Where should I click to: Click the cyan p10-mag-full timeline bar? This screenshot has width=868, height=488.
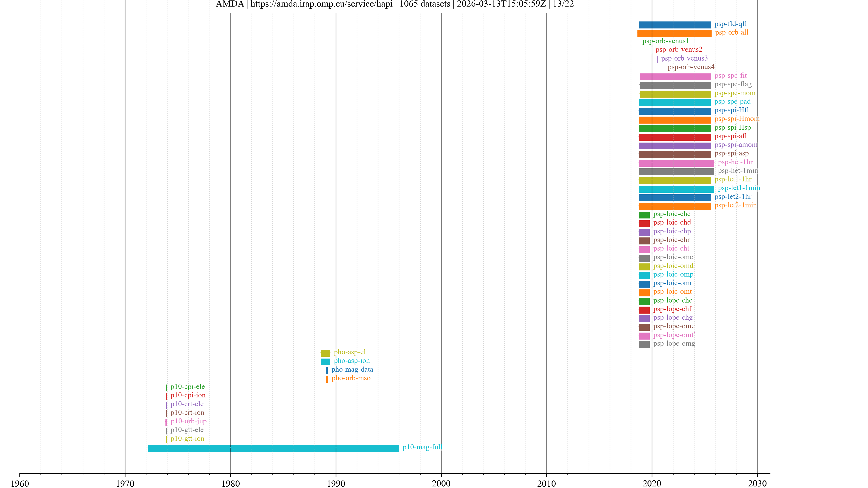point(273,448)
